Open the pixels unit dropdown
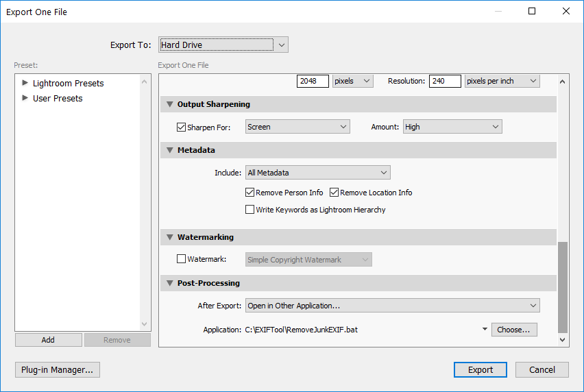Image resolution: width=584 pixels, height=392 pixels. [x=353, y=81]
